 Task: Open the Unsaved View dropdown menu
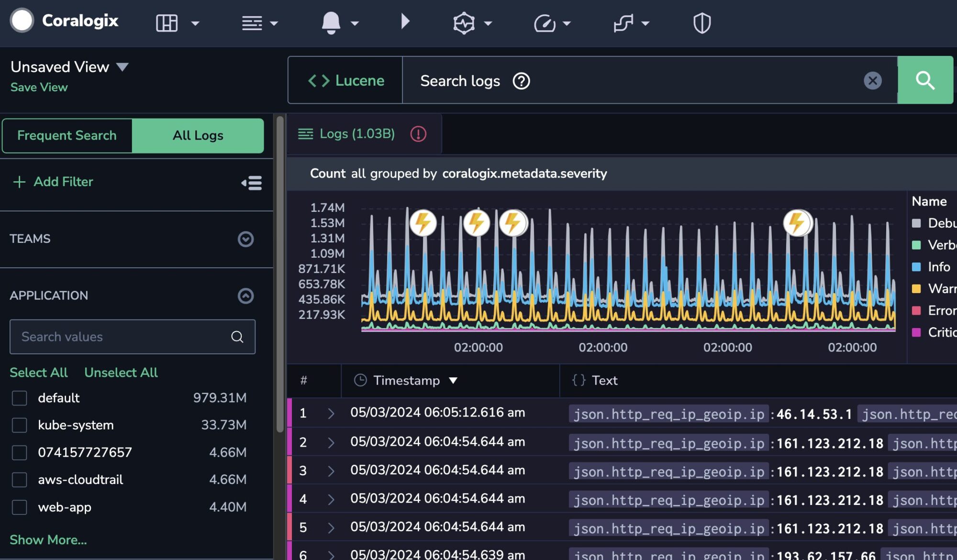tap(122, 66)
